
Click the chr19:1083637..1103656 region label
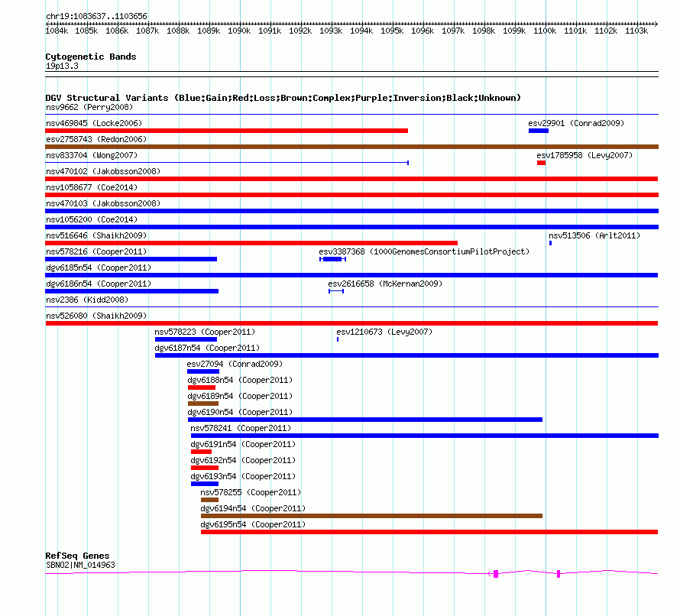(96, 17)
